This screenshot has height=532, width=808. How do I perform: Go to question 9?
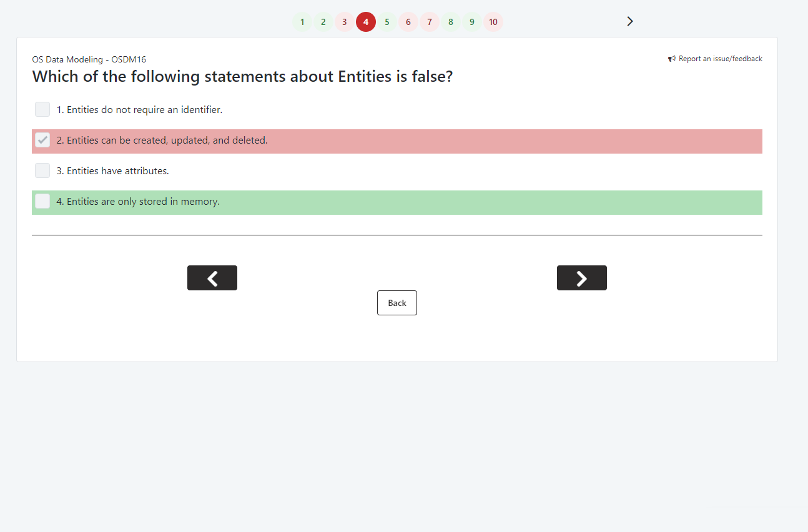pyautogui.click(x=472, y=22)
